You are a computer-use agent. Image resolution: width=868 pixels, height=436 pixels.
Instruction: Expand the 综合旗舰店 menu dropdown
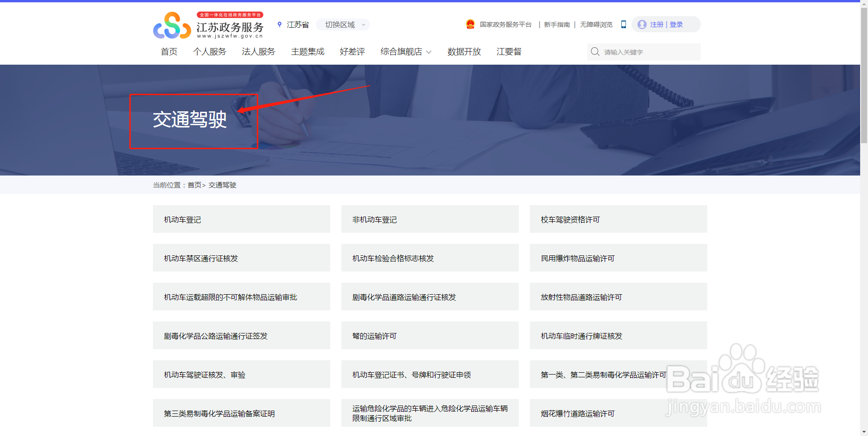(x=405, y=52)
